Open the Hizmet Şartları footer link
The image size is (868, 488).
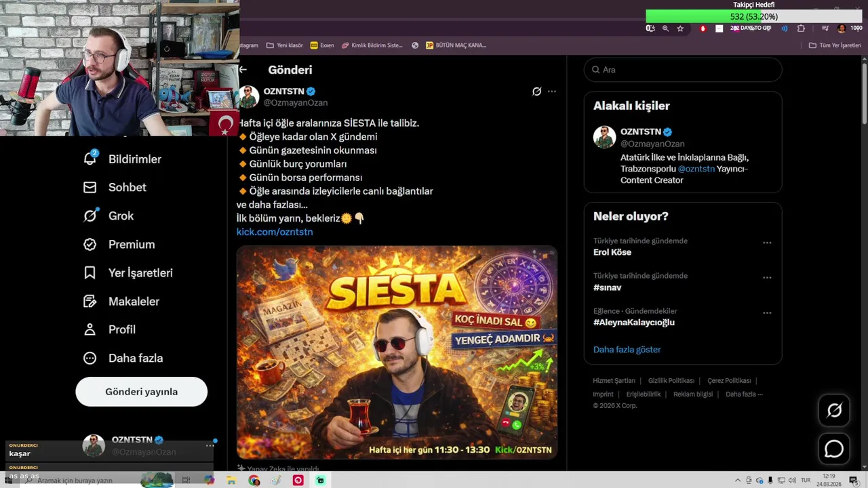pyautogui.click(x=614, y=380)
